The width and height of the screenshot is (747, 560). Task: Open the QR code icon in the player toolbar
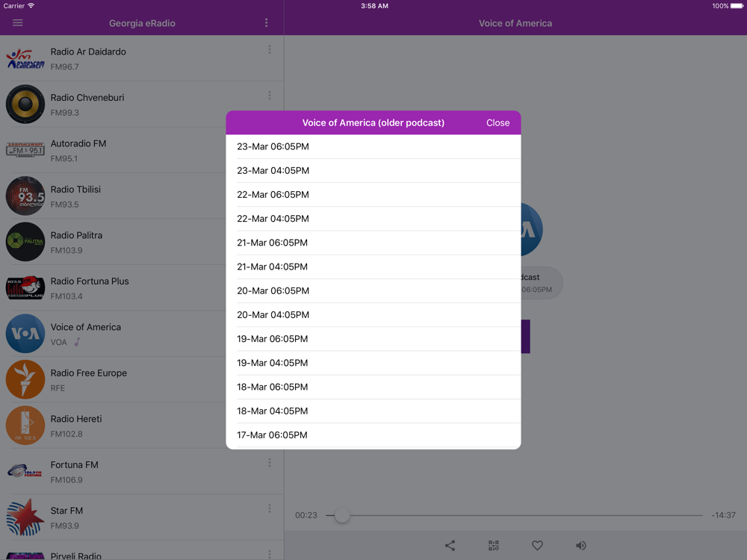(494, 545)
